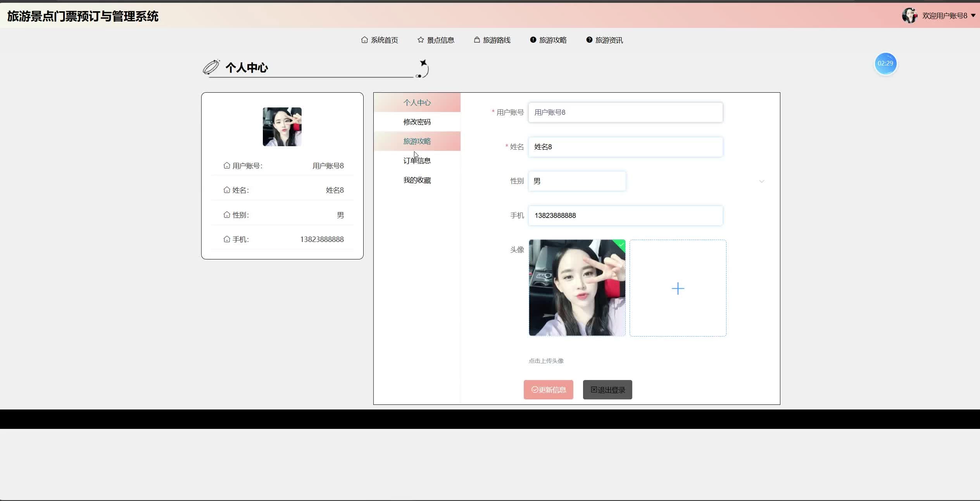
Task: Click the home icon beside 系统首页
Action: [364, 40]
